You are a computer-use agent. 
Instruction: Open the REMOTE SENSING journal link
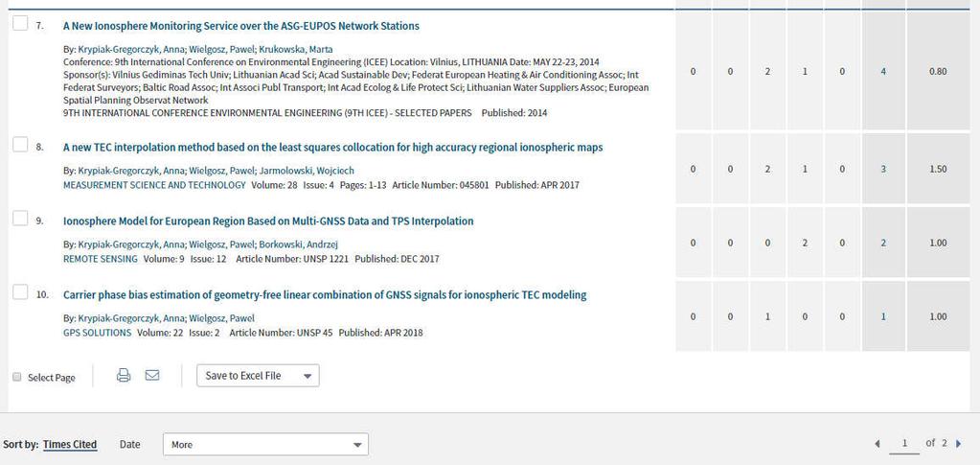100,259
